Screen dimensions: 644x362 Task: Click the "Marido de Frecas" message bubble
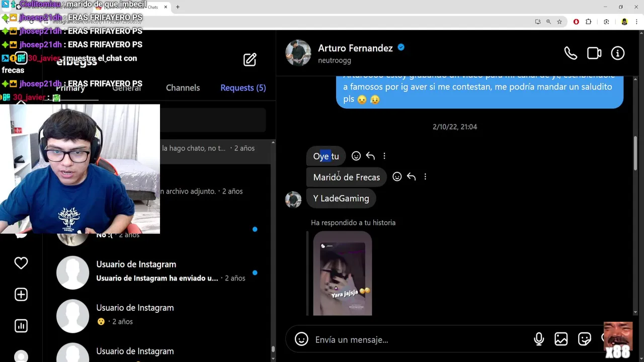pyautogui.click(x=347, y=177)
